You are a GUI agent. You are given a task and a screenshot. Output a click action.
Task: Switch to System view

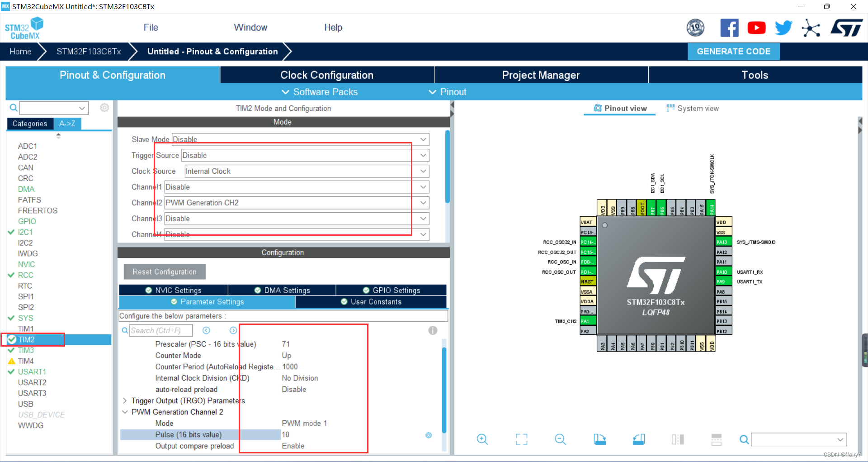click(x=693, y=109)
